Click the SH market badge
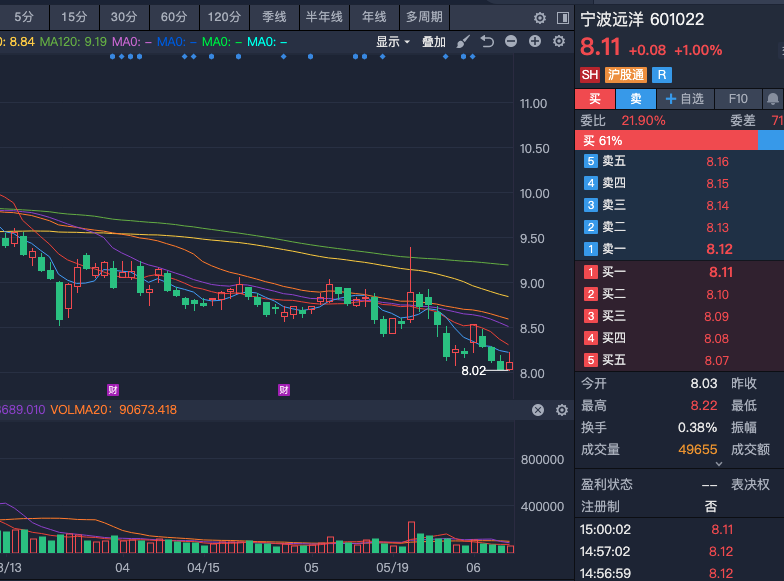This screenshot has height=581, width=784. tap(590, 75)
